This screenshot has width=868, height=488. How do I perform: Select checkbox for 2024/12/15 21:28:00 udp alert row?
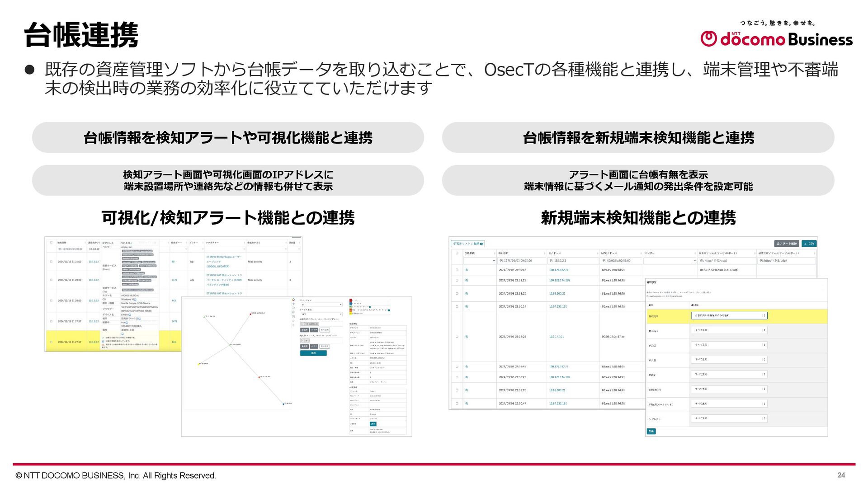click(x=51, y=280)
